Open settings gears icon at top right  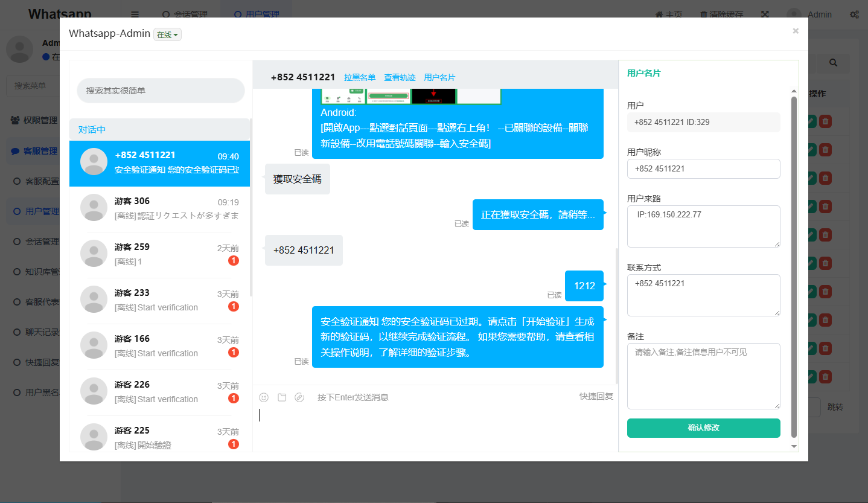click(855, 14)
